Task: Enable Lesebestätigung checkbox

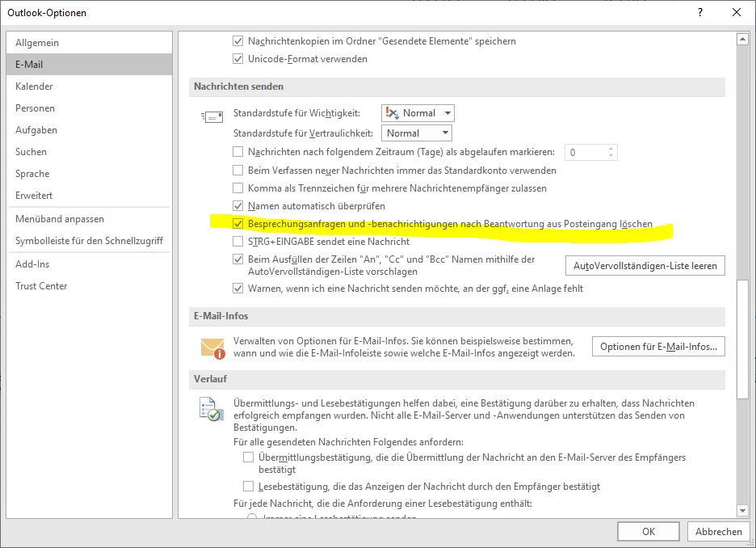Action: [x=248, y=487]
